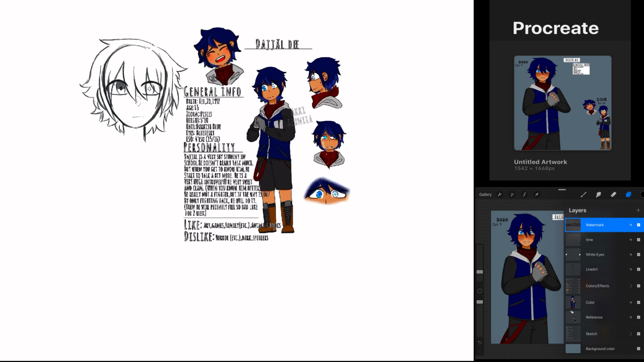Select the Watermark layer name

[595, 225]
